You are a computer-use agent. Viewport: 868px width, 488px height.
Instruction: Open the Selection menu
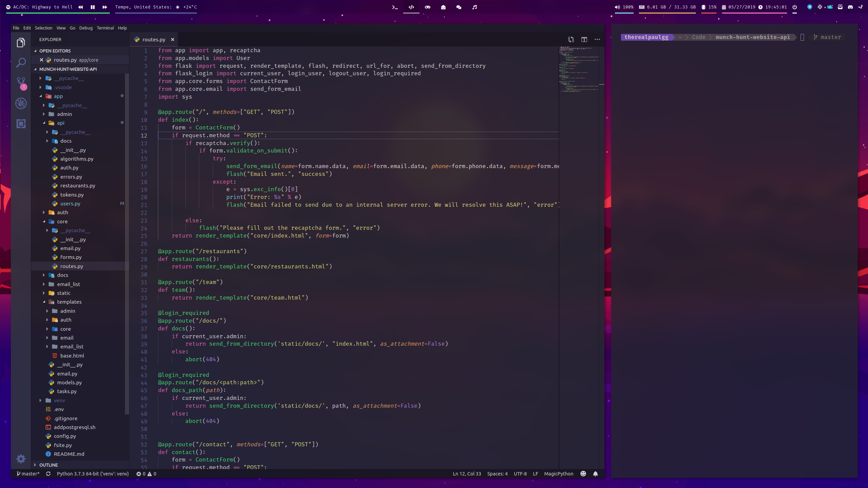[x=43, y=28]
